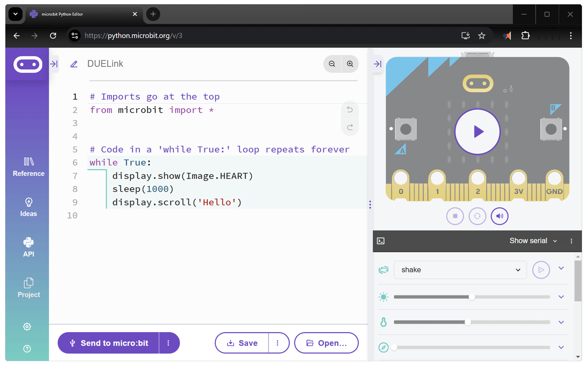Click the panel divider dots handle
588x367 pixels.
370,204
